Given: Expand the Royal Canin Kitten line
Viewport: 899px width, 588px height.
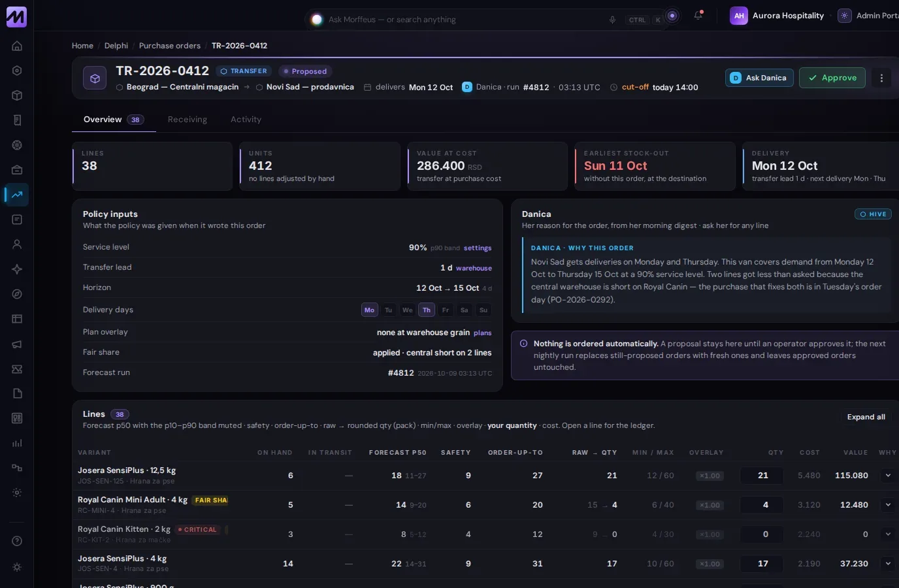Looking at the screenshot, I should (888, 534).
